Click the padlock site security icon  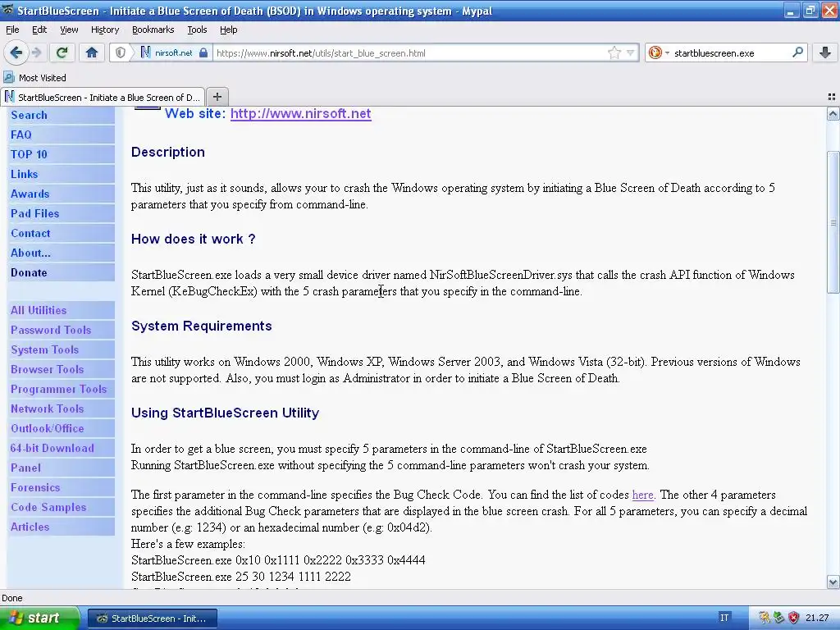click(x=203, y=52)
